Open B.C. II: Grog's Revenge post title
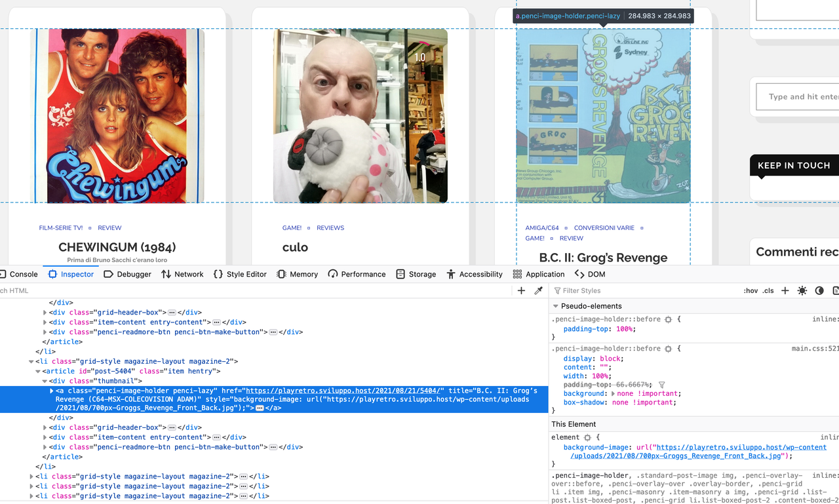Image resolution: width=839 pixels, height=504 pixels. pos(603,258)
